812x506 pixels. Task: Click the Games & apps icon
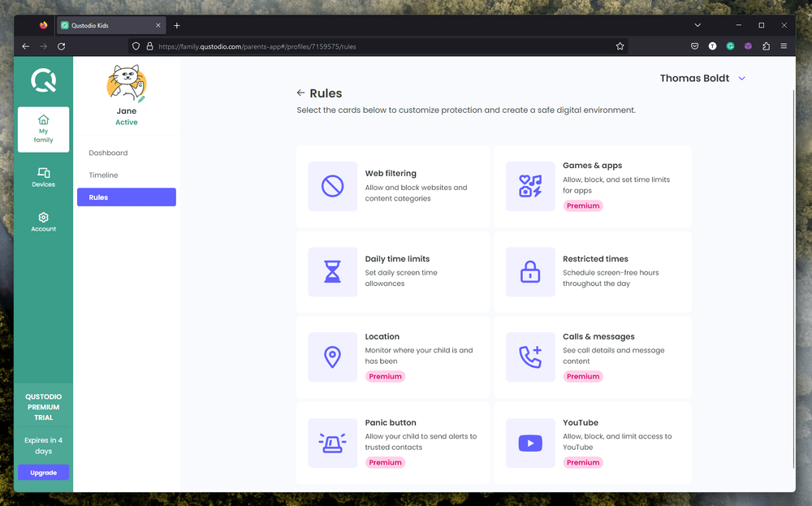pos(530,186)
